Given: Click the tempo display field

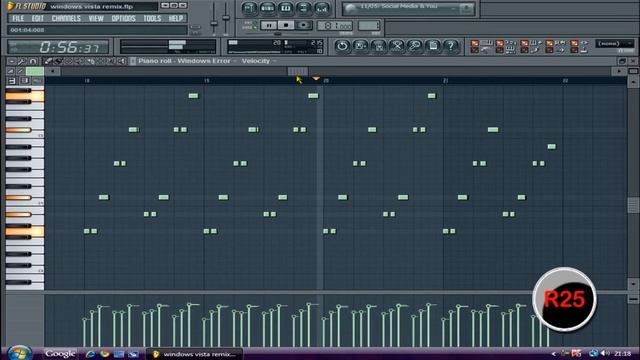Looking at the screenshot, I should [335, 26].
